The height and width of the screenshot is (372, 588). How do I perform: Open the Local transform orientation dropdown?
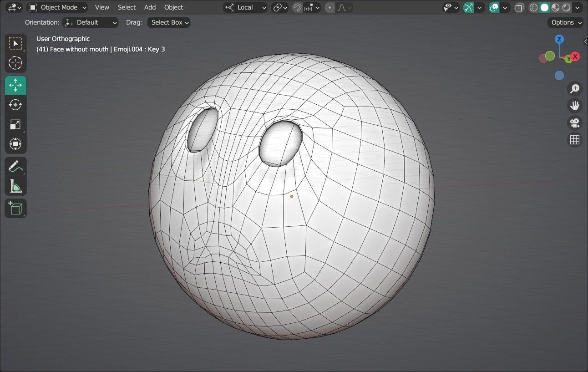[x=245, y=7]
